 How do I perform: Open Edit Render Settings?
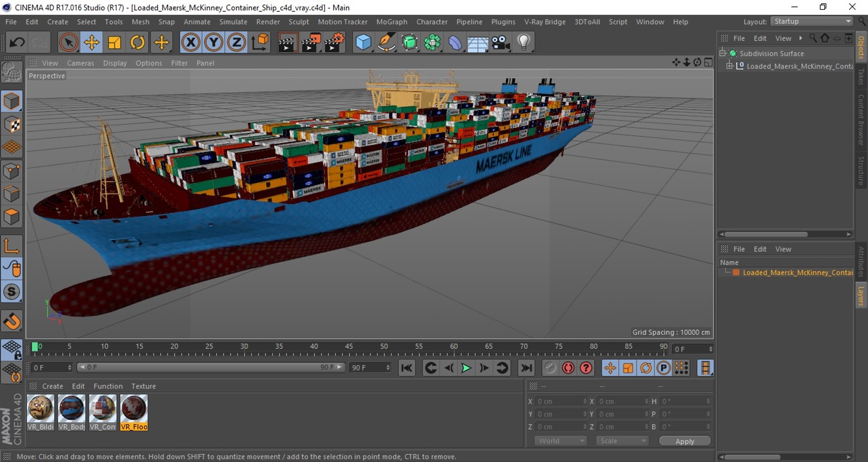coord(335,42)
